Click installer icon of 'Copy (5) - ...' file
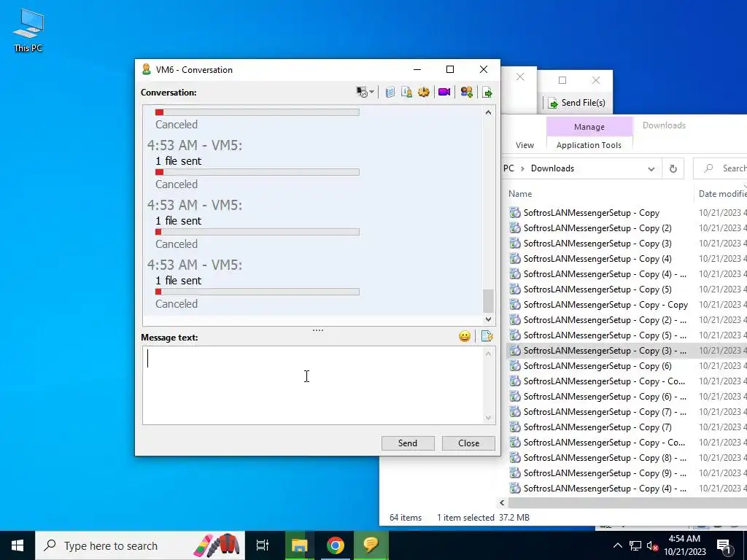The height and width of the screenshot is (560, 747). 514,335
